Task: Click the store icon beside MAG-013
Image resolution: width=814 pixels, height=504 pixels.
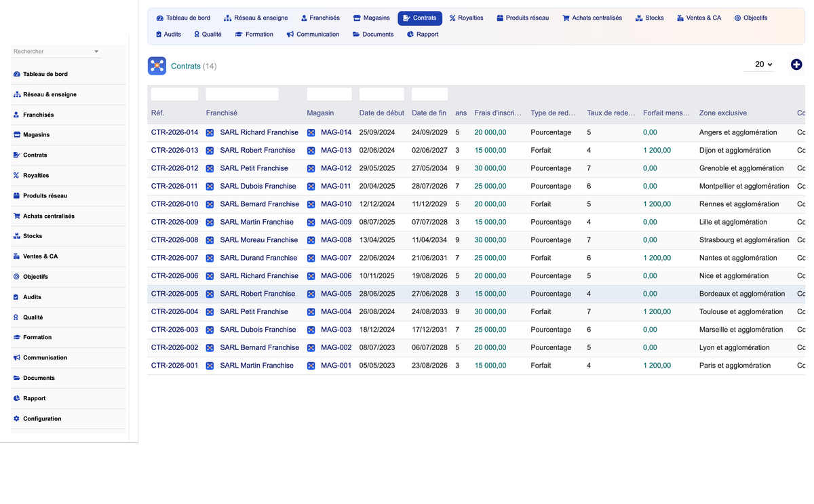Action: coord(311,151)
